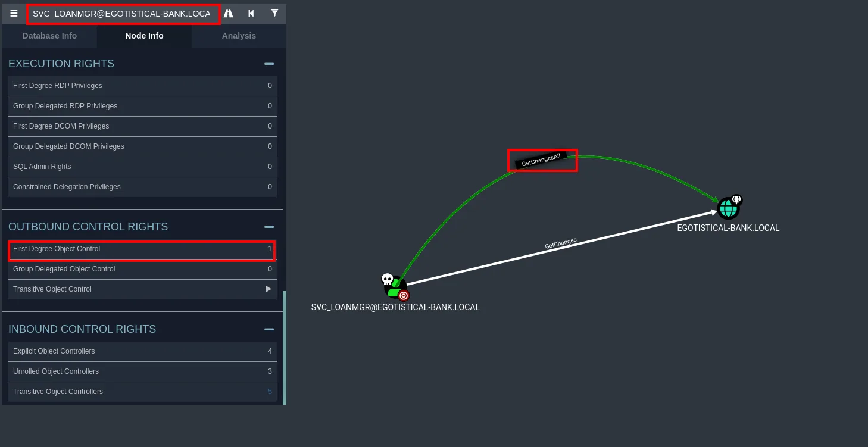Click the EXECUTION RIGHTS heading text
Image resolution: width=868 pixels, height=447 pixels.
[61, 64]
